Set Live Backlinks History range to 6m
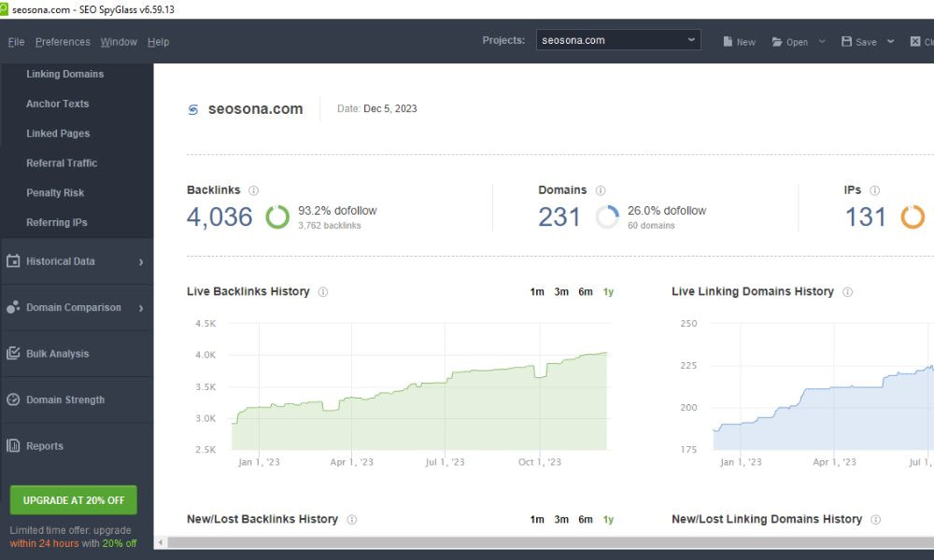Viewport: 934px width, 560px height. pyautogui.click(x=586, y=291)
